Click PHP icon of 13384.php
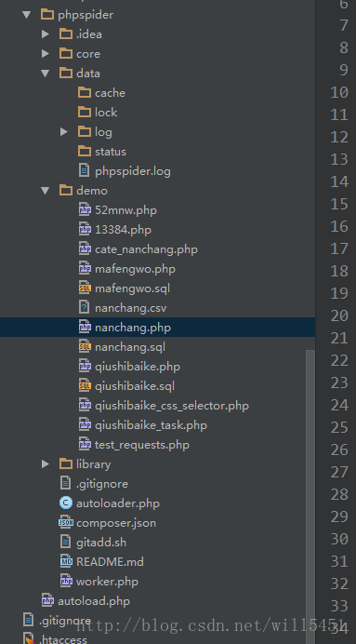 point(85,230)
